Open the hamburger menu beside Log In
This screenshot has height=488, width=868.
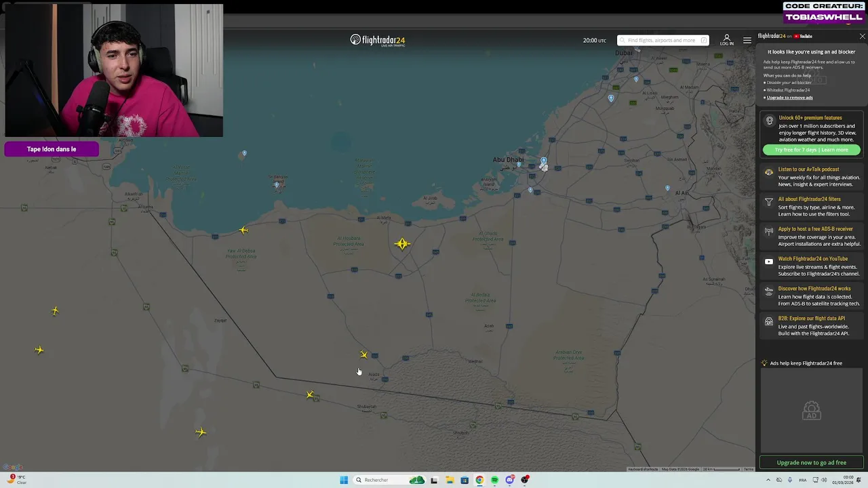tap(747, 41)
